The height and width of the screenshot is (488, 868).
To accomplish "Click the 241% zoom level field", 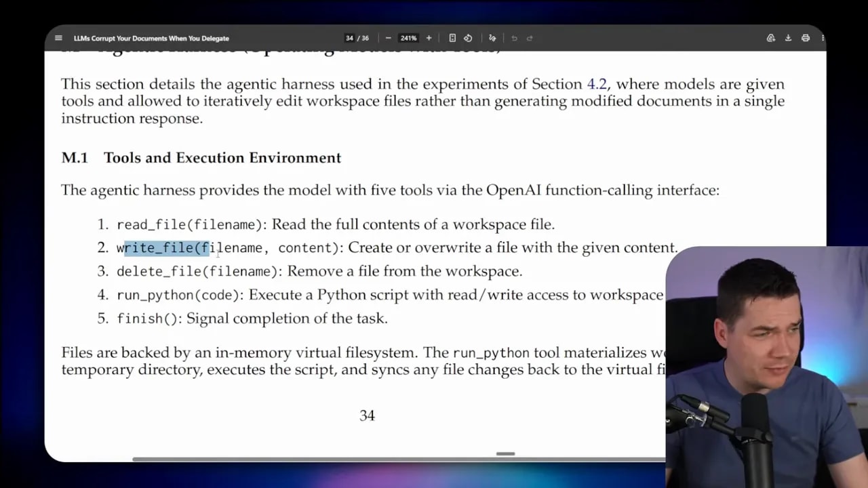I will point(408,38).
